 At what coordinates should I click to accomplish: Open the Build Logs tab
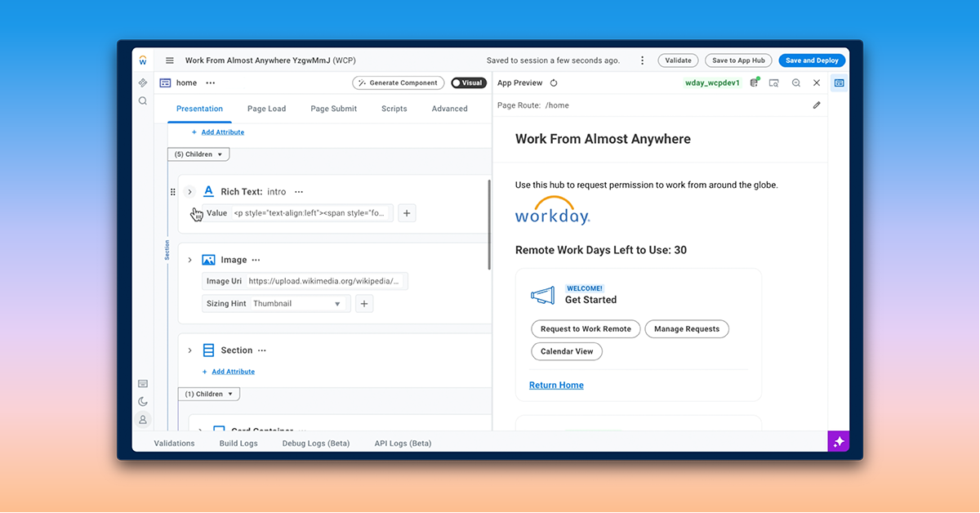(238, 444)
